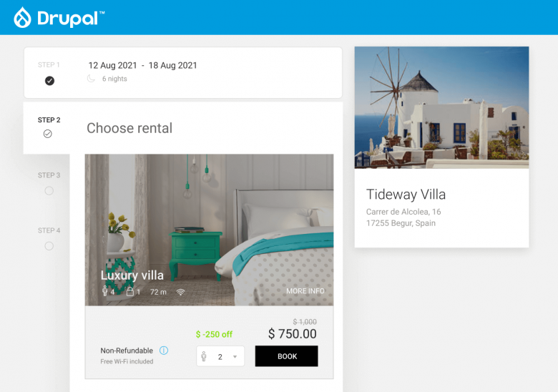Click the black BOOK button
Screen dimensions: 558x392
(x=286, y=356)
